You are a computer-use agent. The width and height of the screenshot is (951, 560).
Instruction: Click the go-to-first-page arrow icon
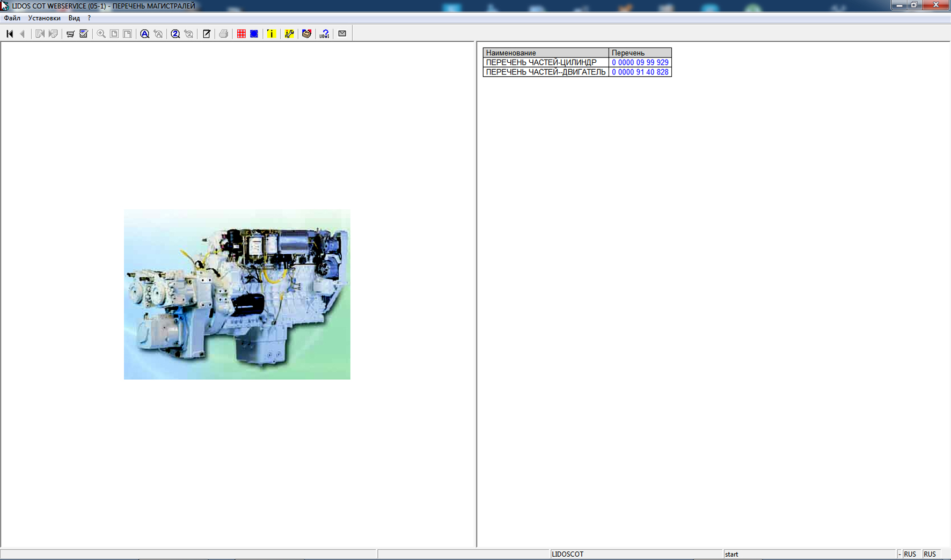coord(10,34)
